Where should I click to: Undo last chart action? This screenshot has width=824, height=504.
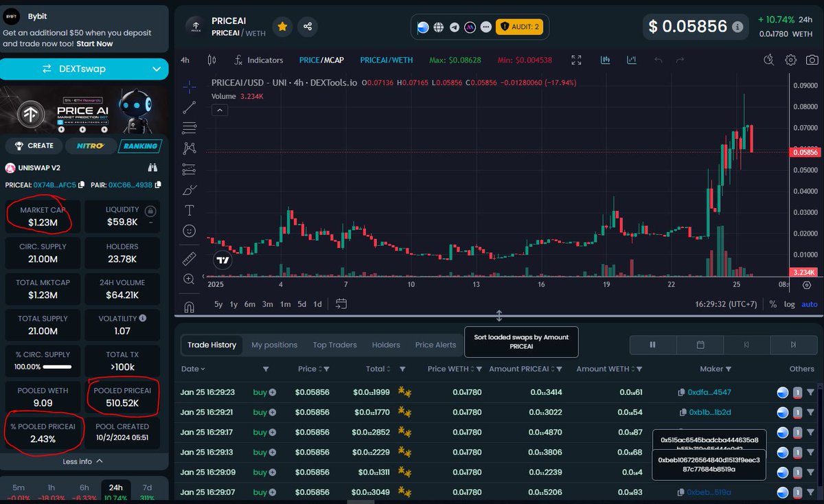pos(659,60)
